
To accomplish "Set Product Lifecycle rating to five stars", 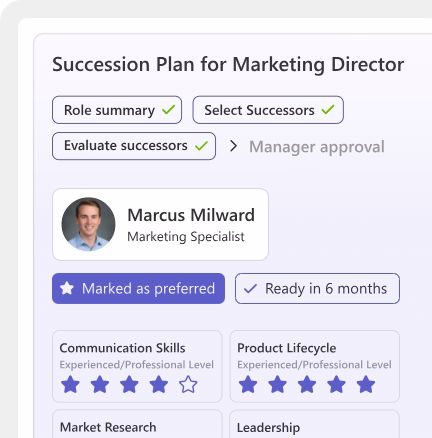I will point(366,384).
